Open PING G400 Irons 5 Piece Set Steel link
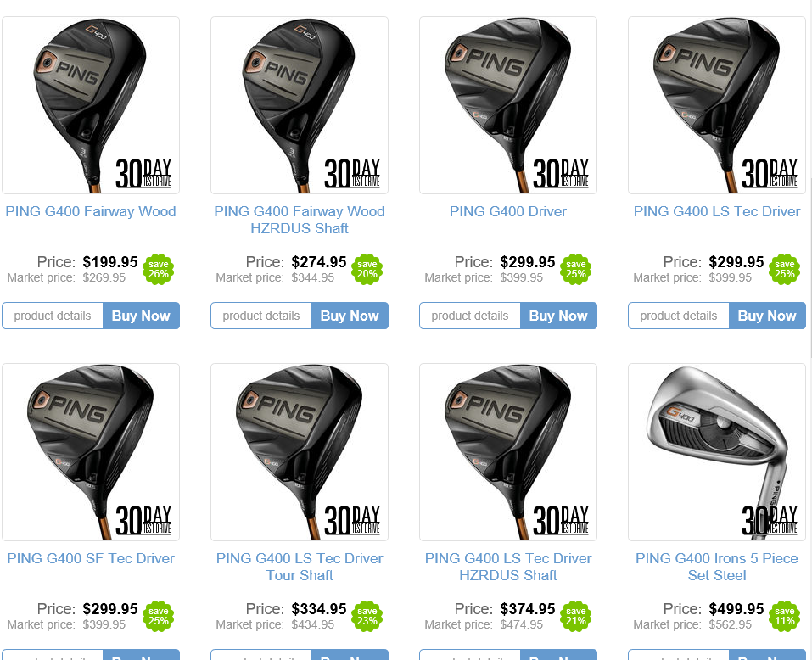The image size is (812, 660). click(717, 567)
